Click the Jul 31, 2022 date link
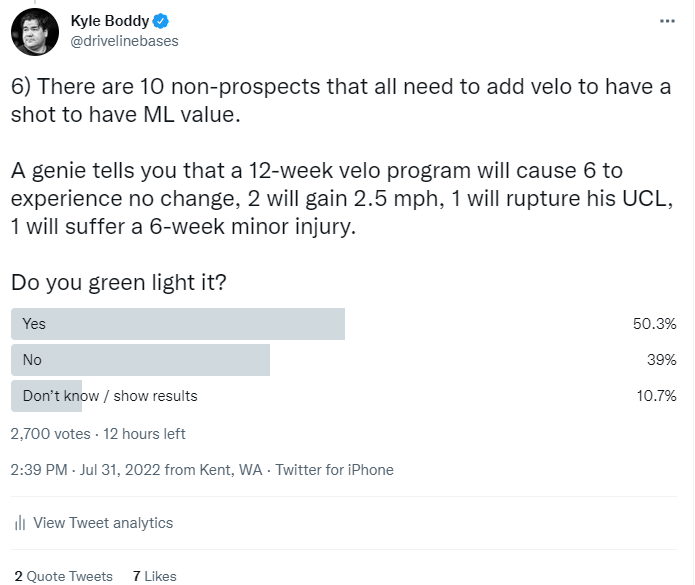 pos(120,470)
